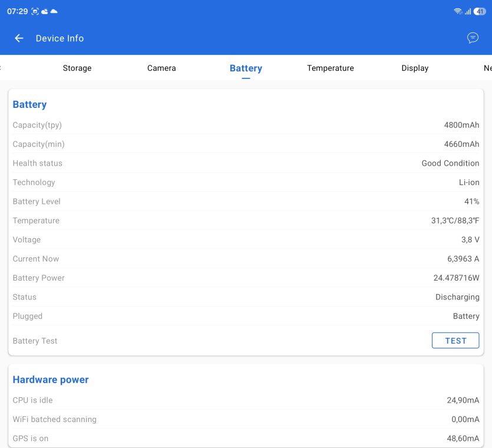Tap the cloud sync status icon
The height and width of the screenshot is (448, 492).
point(54,11)
